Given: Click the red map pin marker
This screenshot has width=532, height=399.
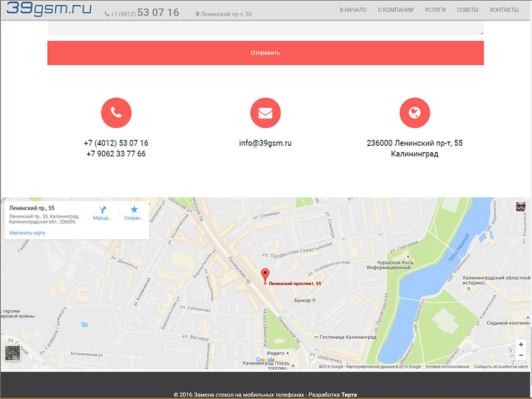Looking at the screenshot, I should coord(265,276).
